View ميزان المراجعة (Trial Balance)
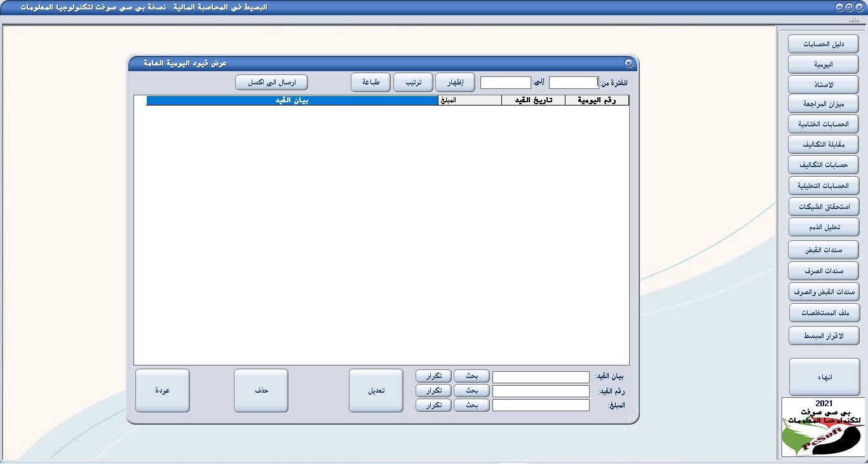868x464 pixels. click(x=824, y=104)
